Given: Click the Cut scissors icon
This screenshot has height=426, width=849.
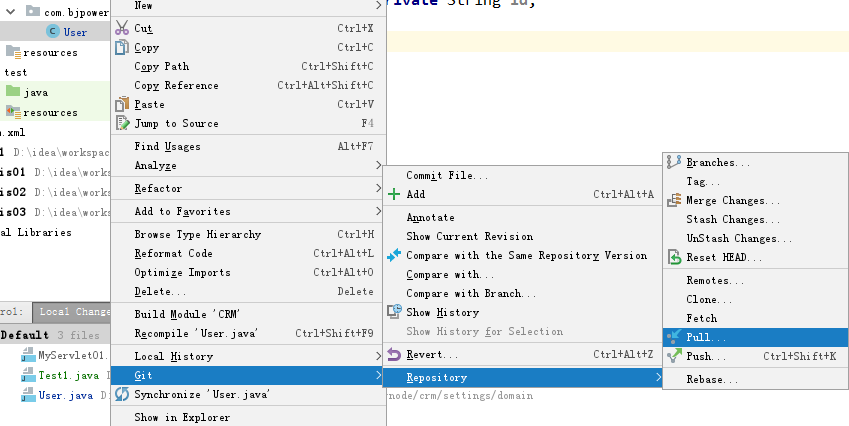Looking at the screenshot, I should 123,28.
